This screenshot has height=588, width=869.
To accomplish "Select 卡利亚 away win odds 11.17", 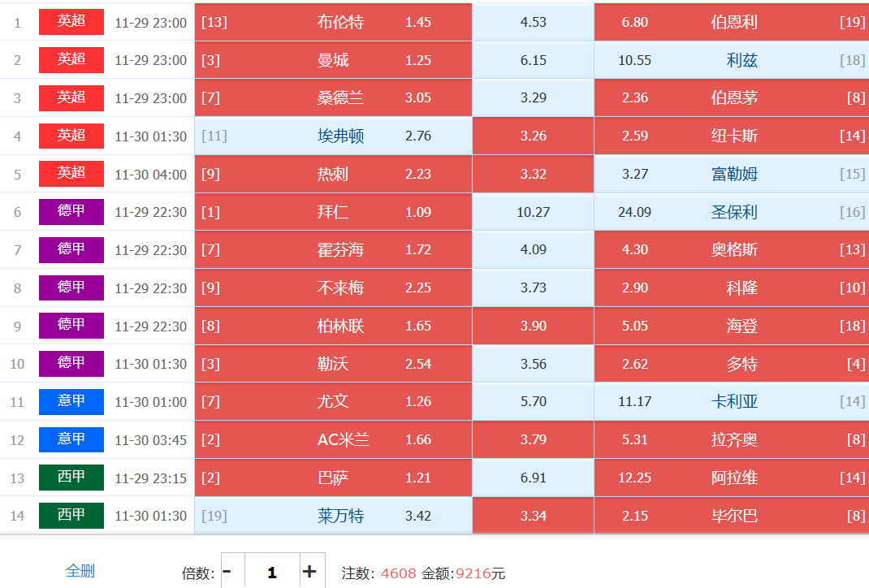I will [731, 402].
